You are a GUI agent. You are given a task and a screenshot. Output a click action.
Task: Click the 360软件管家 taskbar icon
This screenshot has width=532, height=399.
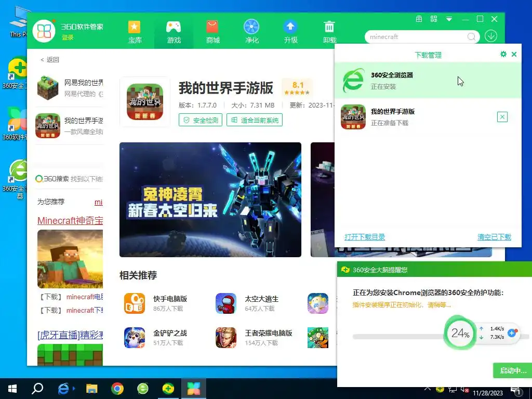(194, 389)
